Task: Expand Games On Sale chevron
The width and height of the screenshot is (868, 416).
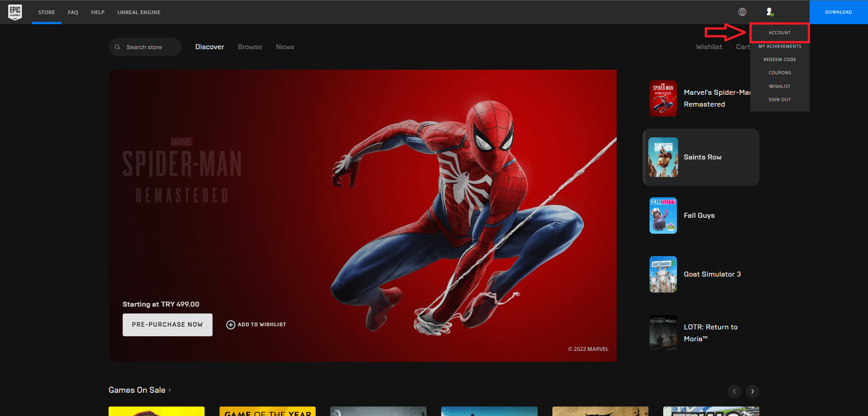Action: coord(170,390)
